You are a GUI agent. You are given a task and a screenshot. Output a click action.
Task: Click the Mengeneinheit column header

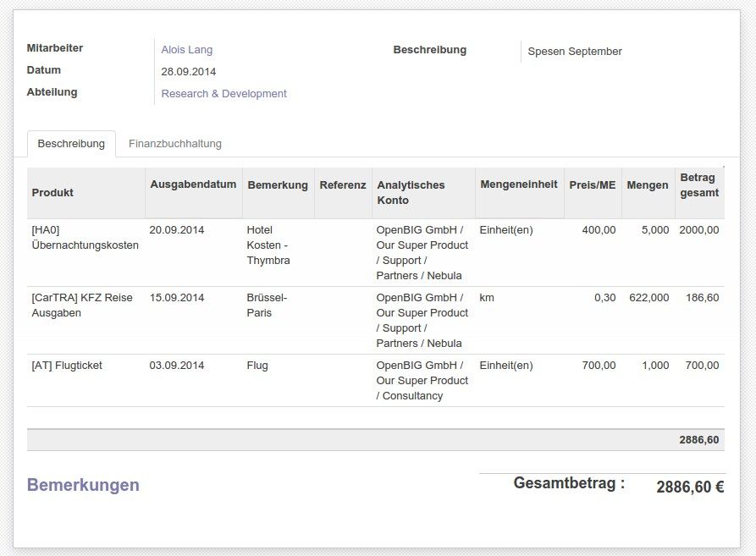518,184
